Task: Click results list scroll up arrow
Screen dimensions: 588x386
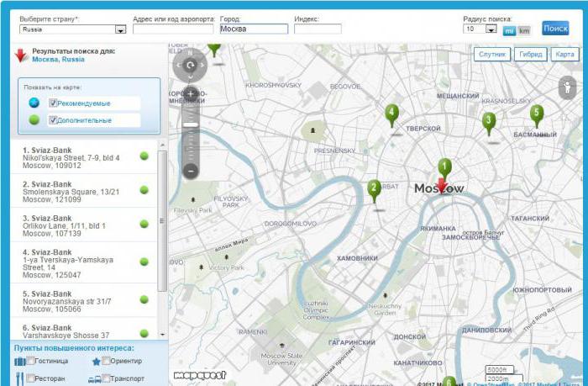Action: click(162, 145)
